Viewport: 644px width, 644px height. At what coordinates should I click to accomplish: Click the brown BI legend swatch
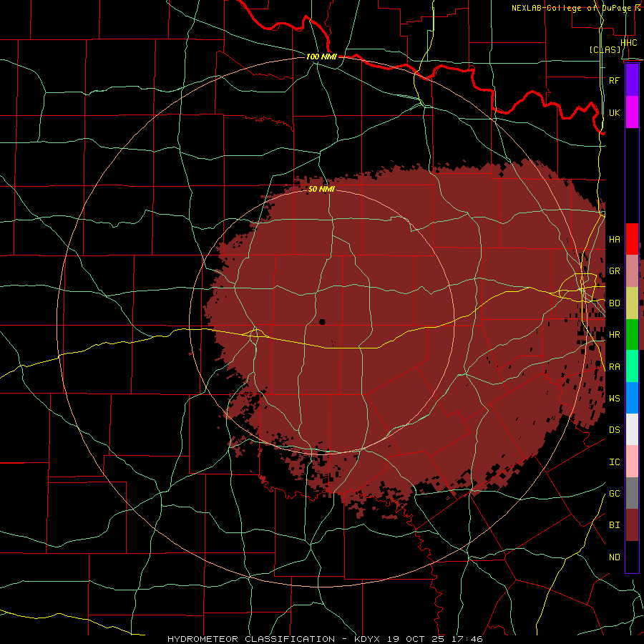pos(632,525)
